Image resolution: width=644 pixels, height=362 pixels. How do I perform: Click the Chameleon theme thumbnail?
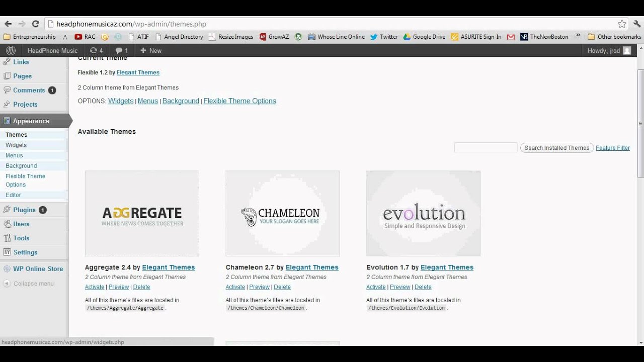283,214
